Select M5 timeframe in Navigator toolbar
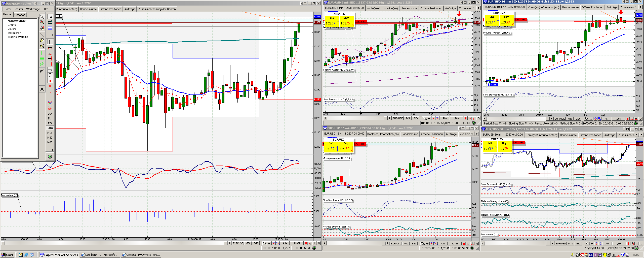 [50, 123]
